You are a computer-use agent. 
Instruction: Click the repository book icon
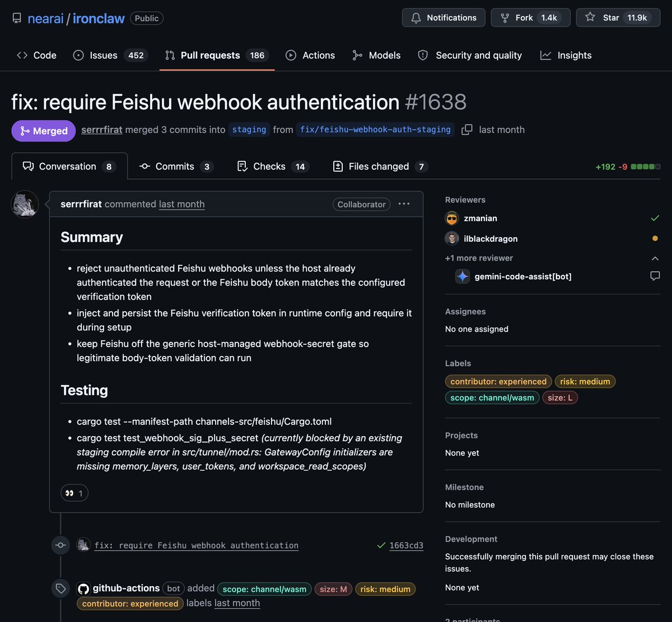(x=17, y=18)
